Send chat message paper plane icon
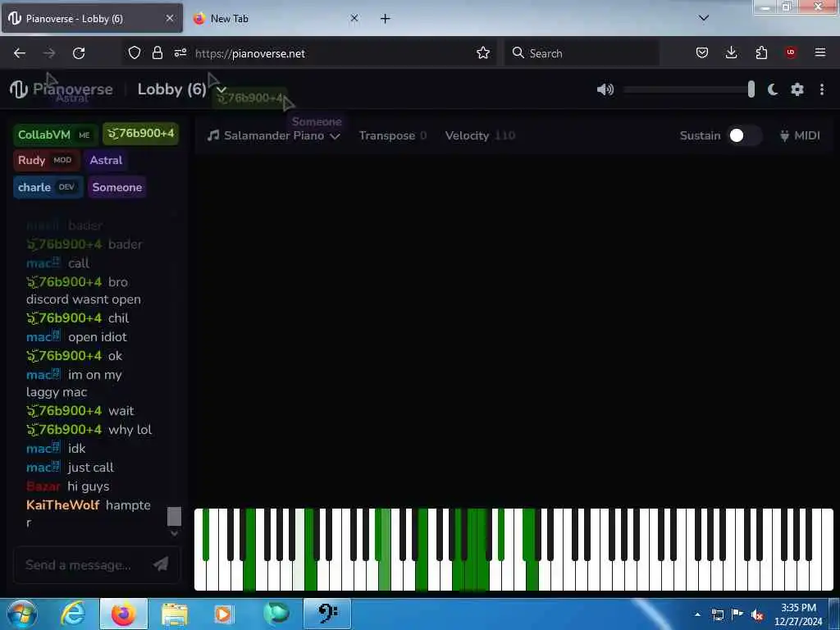This screenshot has height=630, width=840. point(161,564)
